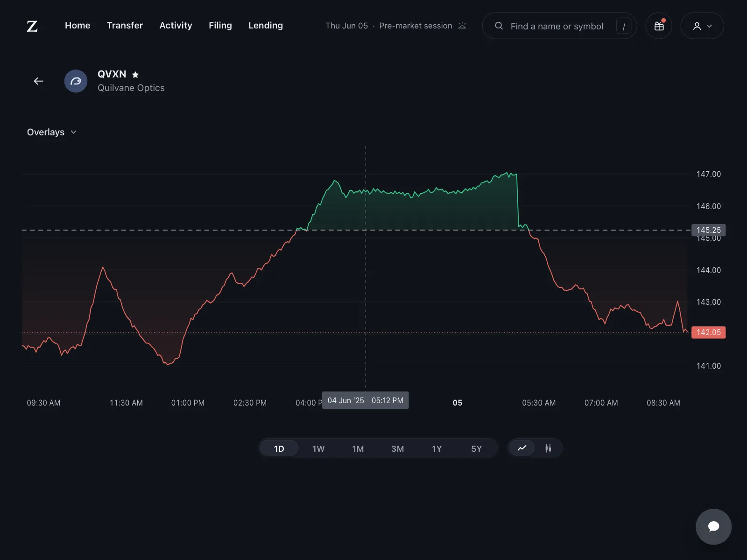Click the 02:30 PM time axis label
The width and height of the screenshot is (747, 560).
click(250, 403)
